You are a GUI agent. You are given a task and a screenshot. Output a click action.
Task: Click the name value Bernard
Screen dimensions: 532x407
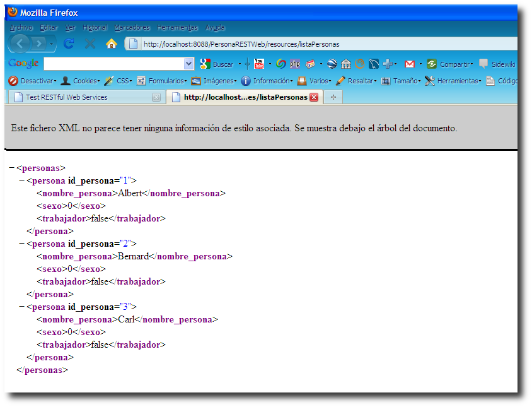[x=134, y=256]
